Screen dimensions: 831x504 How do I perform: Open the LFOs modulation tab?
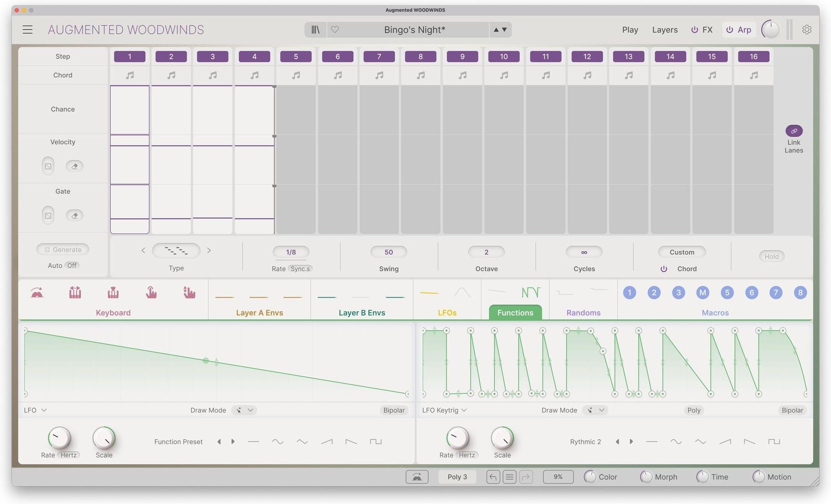point(447,312)
